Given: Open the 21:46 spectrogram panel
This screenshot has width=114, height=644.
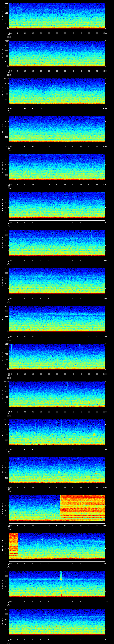Looking at the screenshot, I should coord(57,91).
